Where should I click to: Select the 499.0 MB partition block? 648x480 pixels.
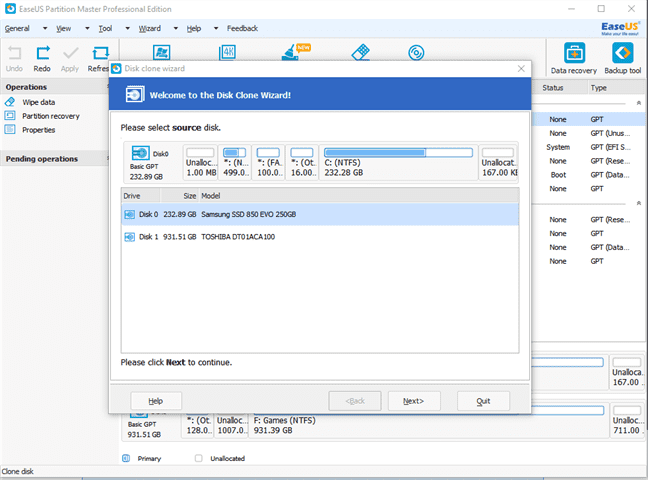click(x=235, y=162)
